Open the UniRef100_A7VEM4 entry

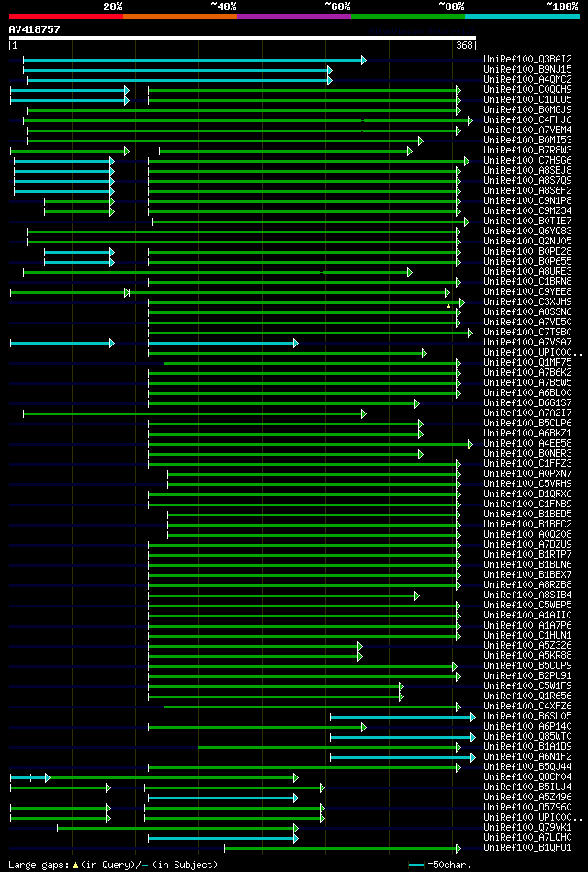click(528, 130)
